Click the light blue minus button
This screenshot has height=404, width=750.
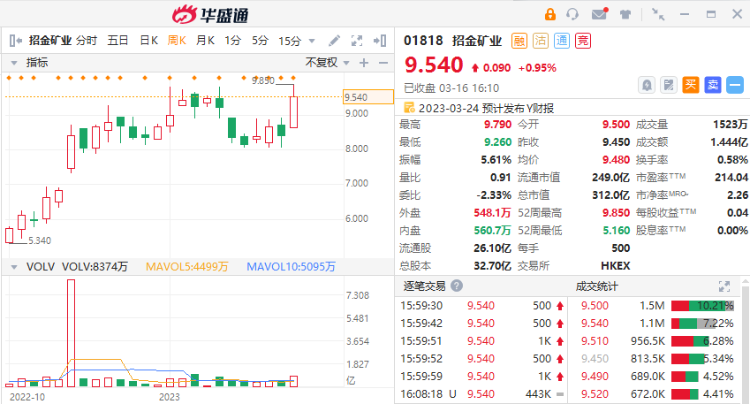[735, 85]
